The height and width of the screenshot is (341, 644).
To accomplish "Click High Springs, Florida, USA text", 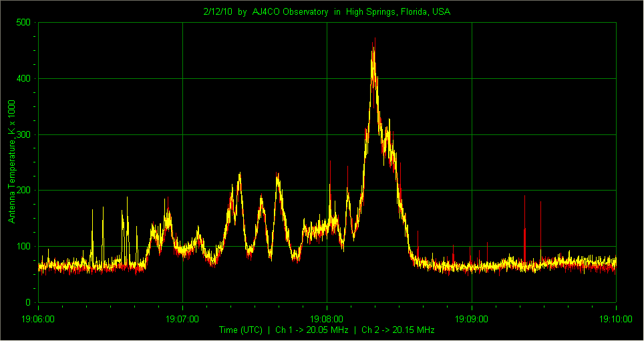I will 398,12.
